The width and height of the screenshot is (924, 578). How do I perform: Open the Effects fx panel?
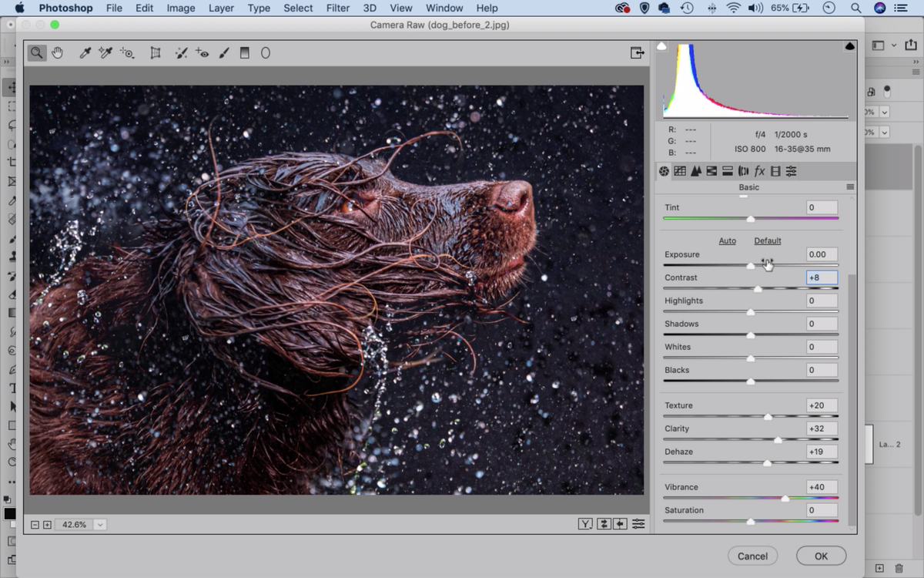click(x=760, y=171)
